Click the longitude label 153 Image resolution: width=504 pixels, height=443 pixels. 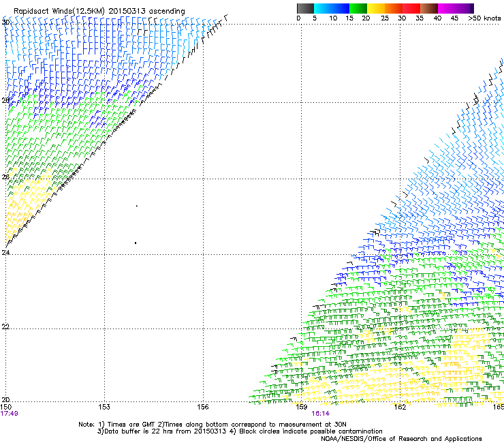tap(104, 407)
